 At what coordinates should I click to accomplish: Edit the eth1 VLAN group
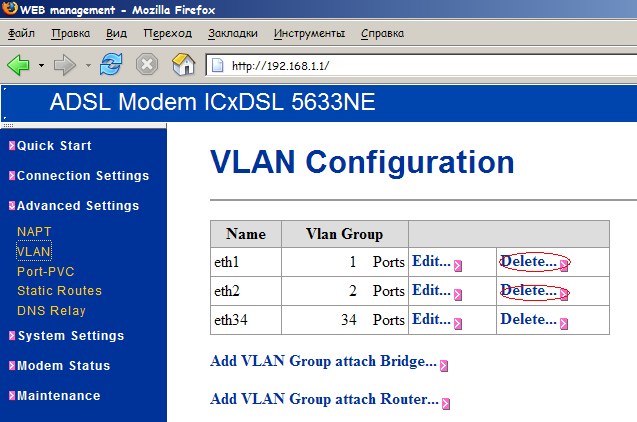coord(431,261)
